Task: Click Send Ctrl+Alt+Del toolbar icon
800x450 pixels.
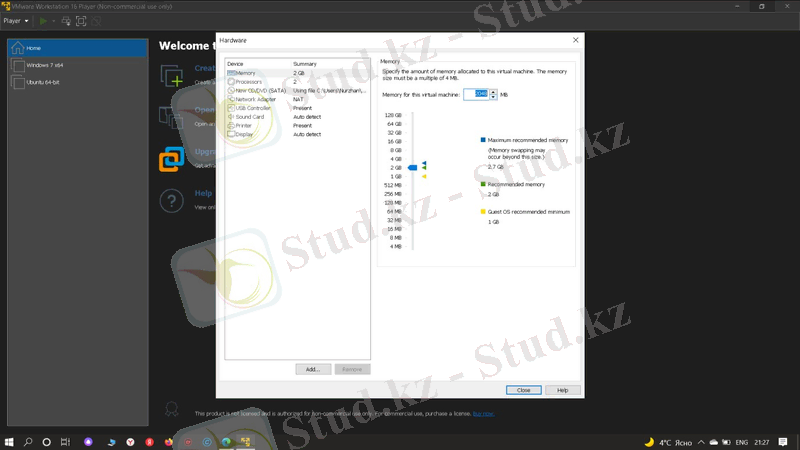Action: coord(66,21)
